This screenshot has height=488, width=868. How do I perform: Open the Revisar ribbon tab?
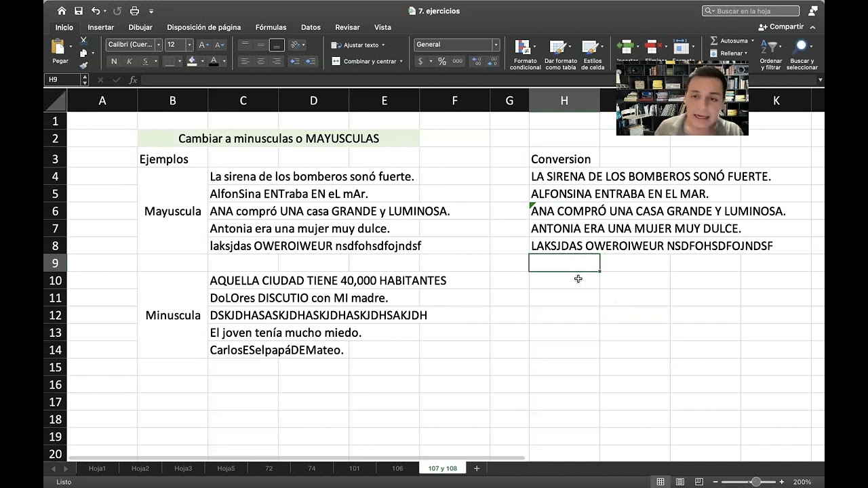click(347, 27)
